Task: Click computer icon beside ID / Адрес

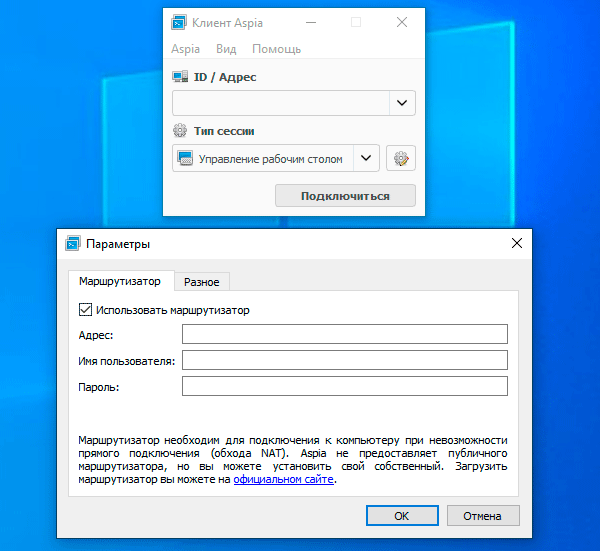Action: click(180, 77)
